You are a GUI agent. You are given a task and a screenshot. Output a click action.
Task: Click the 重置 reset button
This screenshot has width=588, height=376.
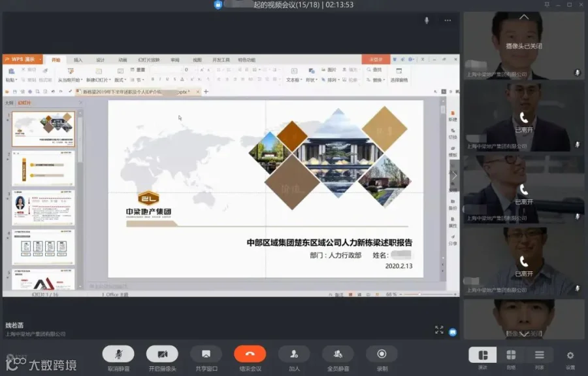(138, 70)
